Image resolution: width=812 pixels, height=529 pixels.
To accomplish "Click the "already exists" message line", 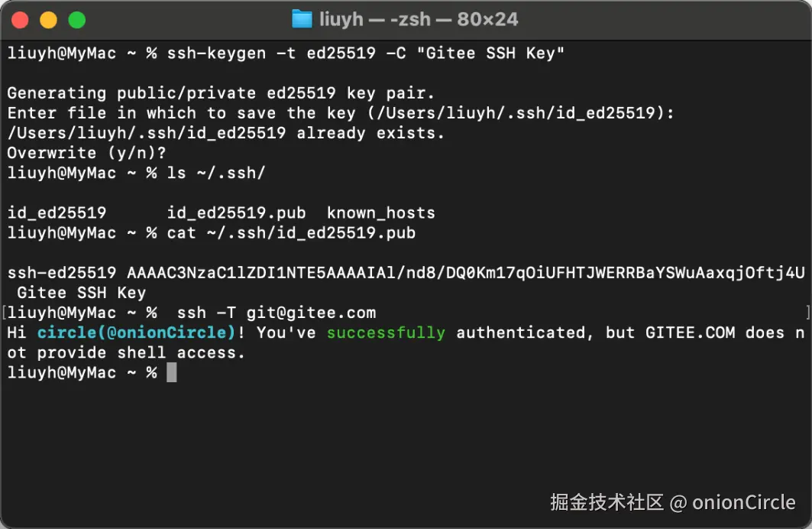I will coord(225,133).
